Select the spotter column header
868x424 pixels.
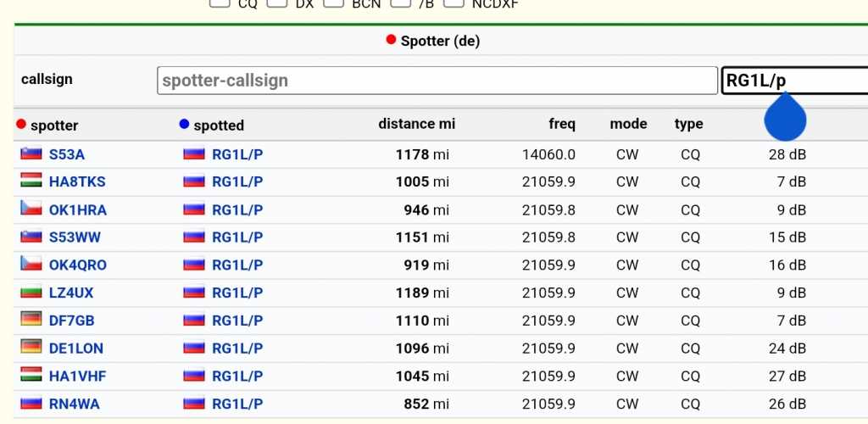tap(54, 126)
